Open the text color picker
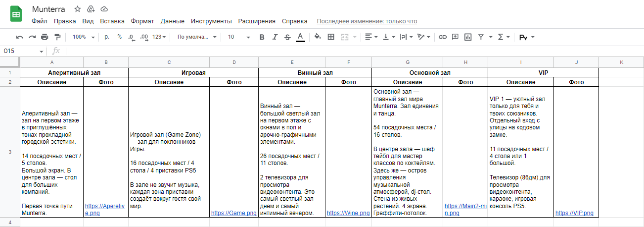This screenshot has height=227, width=644. [x=300, y=37]
